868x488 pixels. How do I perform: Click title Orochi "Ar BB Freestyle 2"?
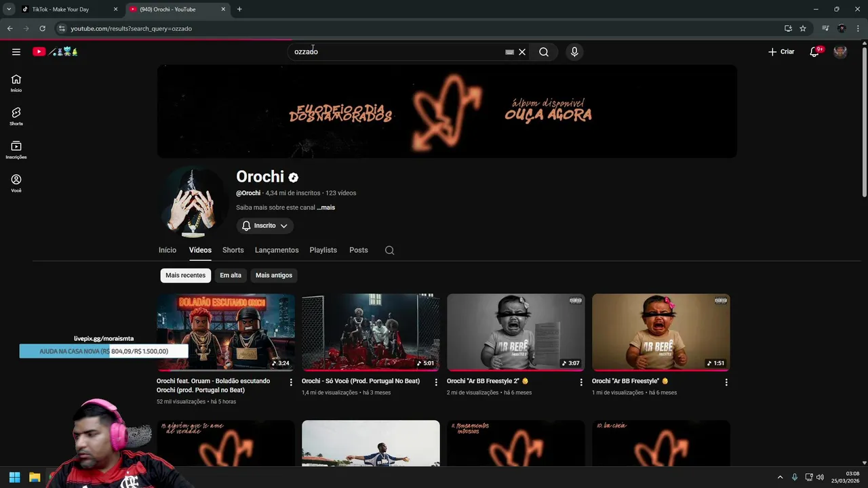coord(488,381)
